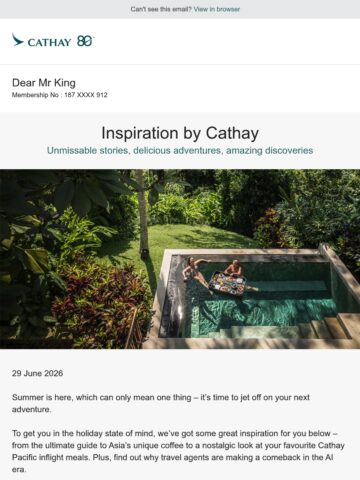The height and width of the screenshot is (480, 360).
Task: Click the CATHAY wordmark in the header
Action: point(49,42)
